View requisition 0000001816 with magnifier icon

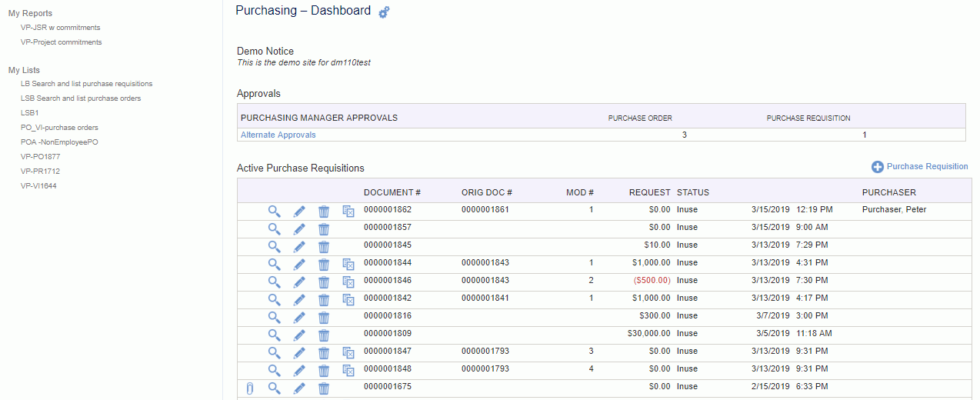(x=274, y=317)
